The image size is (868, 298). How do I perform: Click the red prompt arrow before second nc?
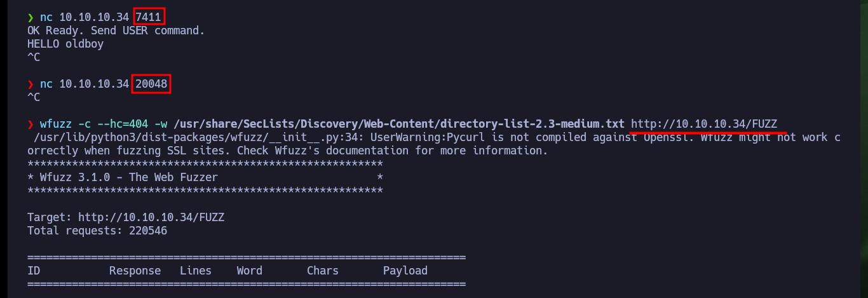coord(31,84)
